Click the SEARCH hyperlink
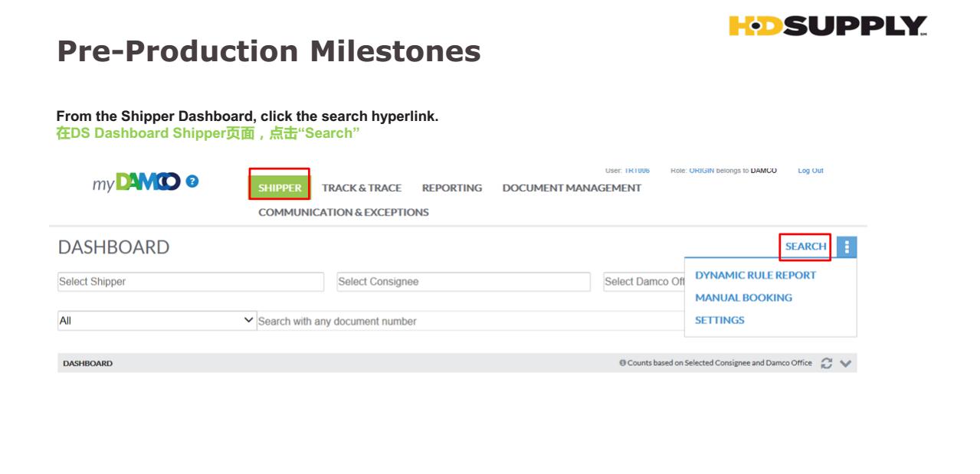This screenshot has width=980, height=474. click(x=805, y=247)
